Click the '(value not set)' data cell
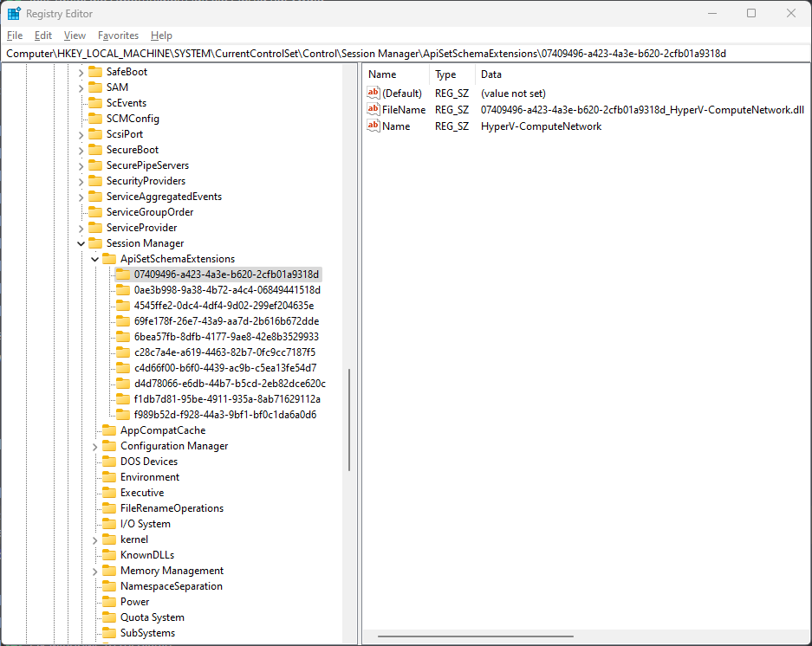Image resolution: width=812 pixels, height=646 pixels. tap(513, 94)
